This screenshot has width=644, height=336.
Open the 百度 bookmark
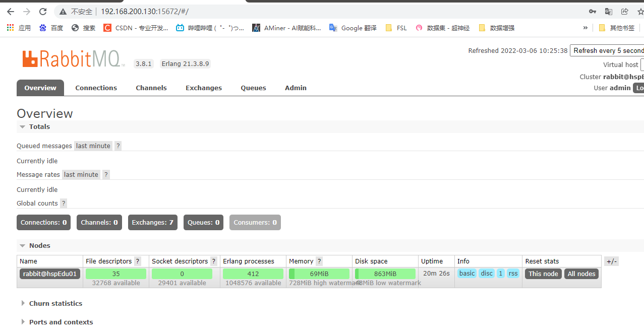tap(51, 28)
